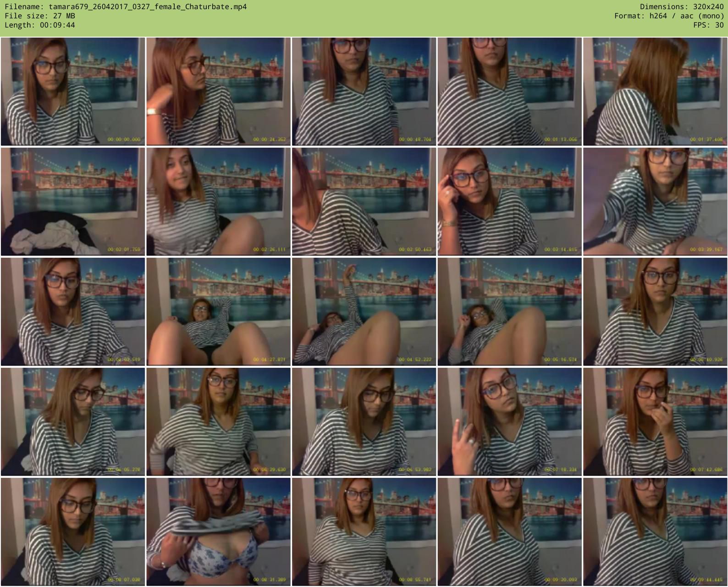Open the thumbnail stamped 00:00:00
The image size is (728, 587).
(73, 92)
